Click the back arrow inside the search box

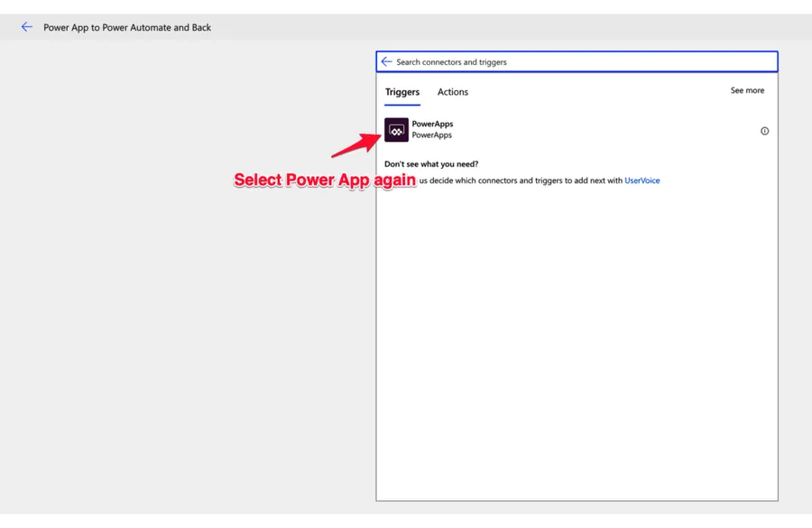coord(387,62)
